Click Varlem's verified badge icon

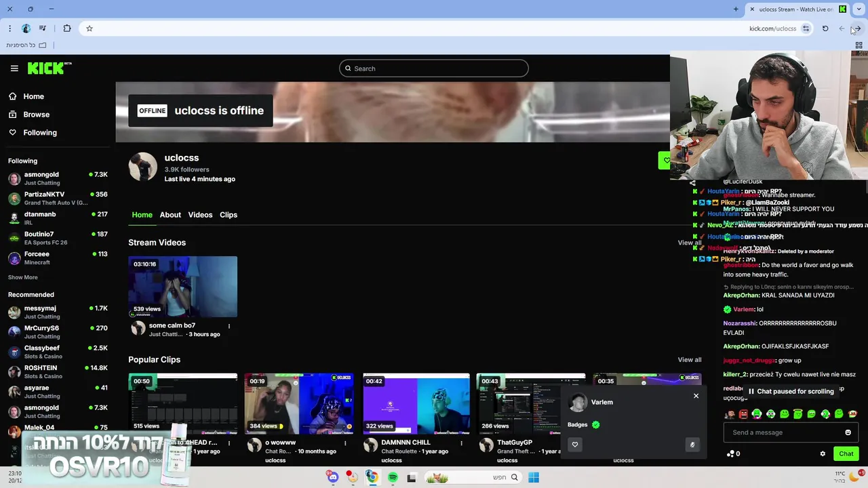pyautogui.click(x=595, y=425)
